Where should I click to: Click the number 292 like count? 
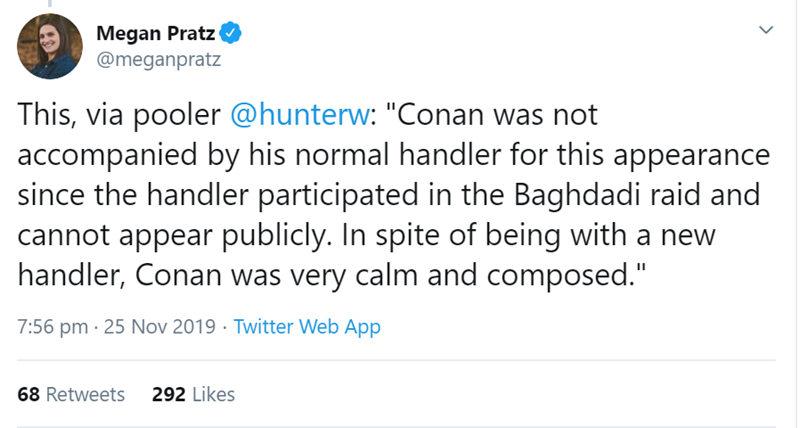click(x=168, y=394)
